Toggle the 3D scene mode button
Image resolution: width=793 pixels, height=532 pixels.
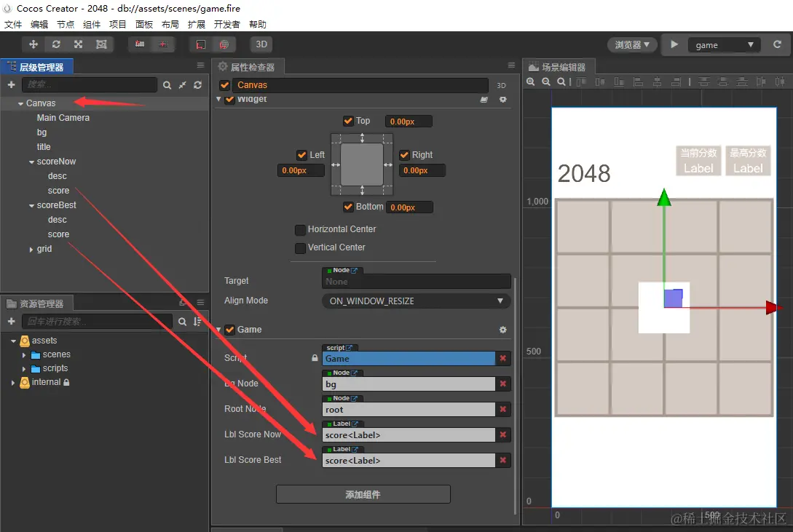pyautogui.click(x=261, y=44)
